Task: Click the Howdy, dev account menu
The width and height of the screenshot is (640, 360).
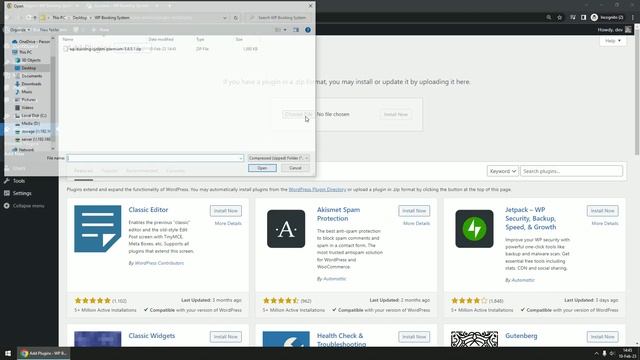Action: tap(614, 30)
